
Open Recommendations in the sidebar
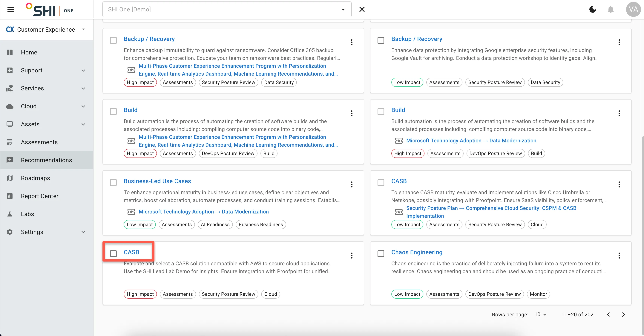point(47,160)
